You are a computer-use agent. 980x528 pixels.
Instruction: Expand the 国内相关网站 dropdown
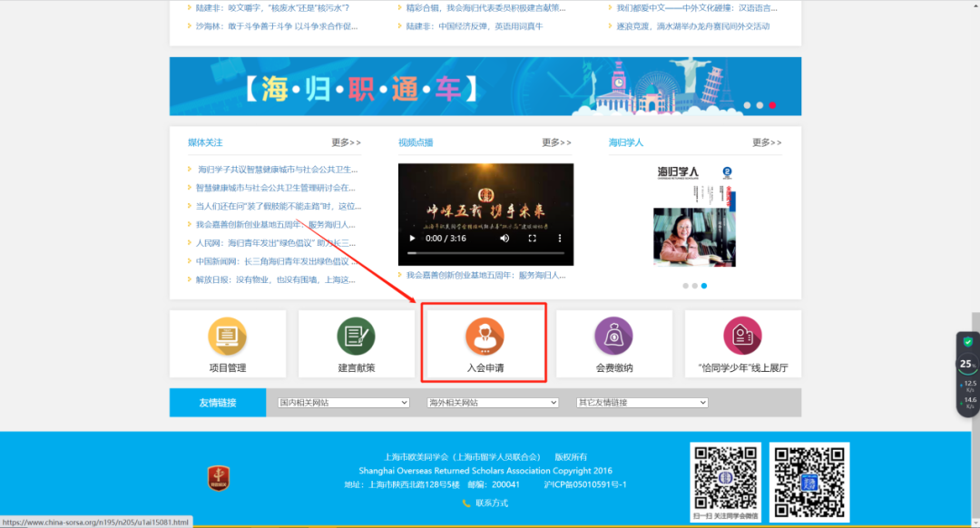point(344,403)
